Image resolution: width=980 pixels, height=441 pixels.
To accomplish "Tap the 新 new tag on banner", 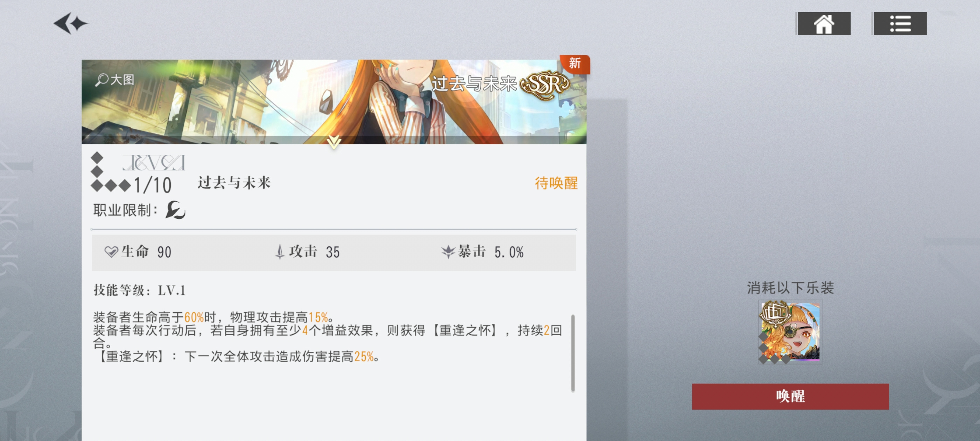I will coord(574,64).
